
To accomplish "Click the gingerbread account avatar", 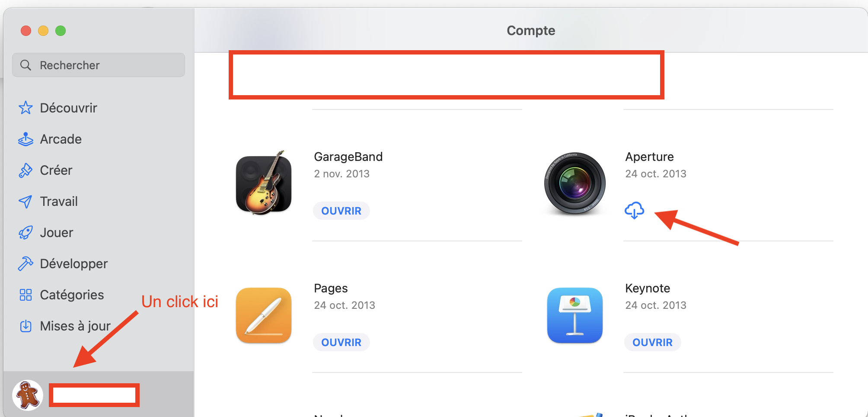I will click(x=28, y=395).
